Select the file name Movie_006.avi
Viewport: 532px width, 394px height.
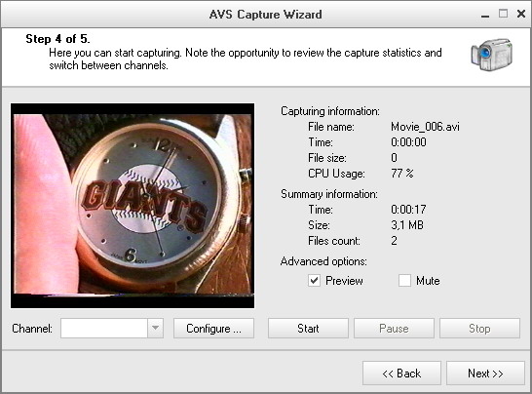[x=425, y=127]
